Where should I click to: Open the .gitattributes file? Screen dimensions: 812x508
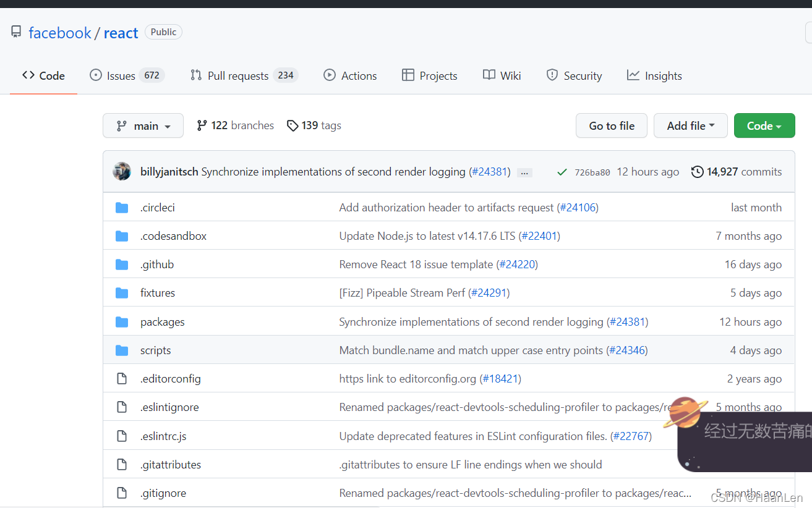(171, 465)
